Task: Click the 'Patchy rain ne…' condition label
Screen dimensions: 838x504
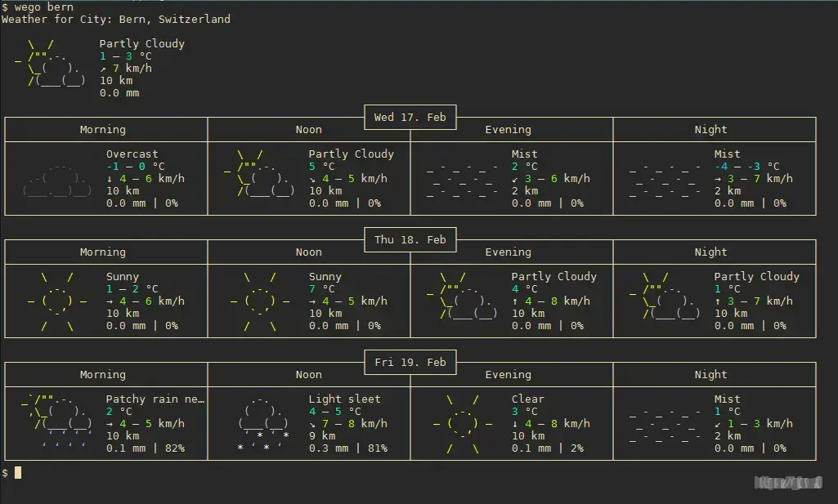Action: click(x=155, y=399)
